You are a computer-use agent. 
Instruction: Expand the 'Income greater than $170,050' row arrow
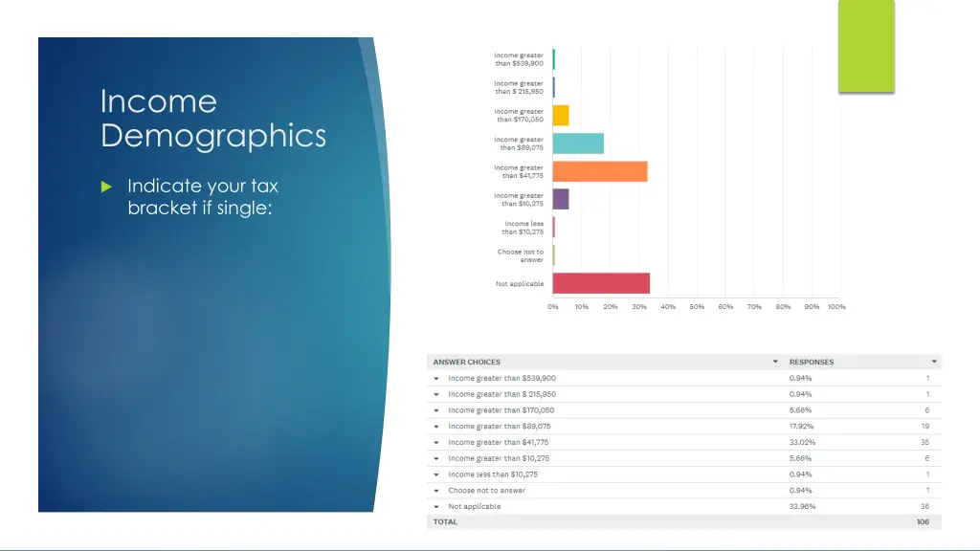click(436, 411)
